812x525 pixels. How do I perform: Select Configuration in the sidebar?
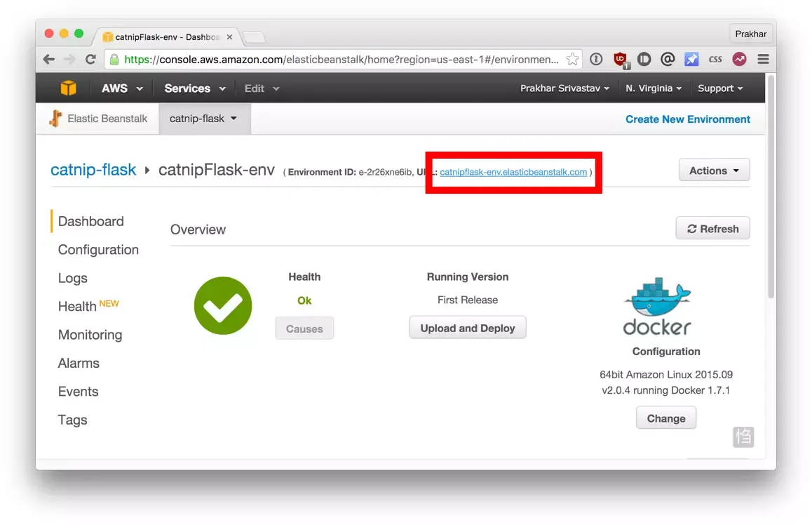(98, 250)
